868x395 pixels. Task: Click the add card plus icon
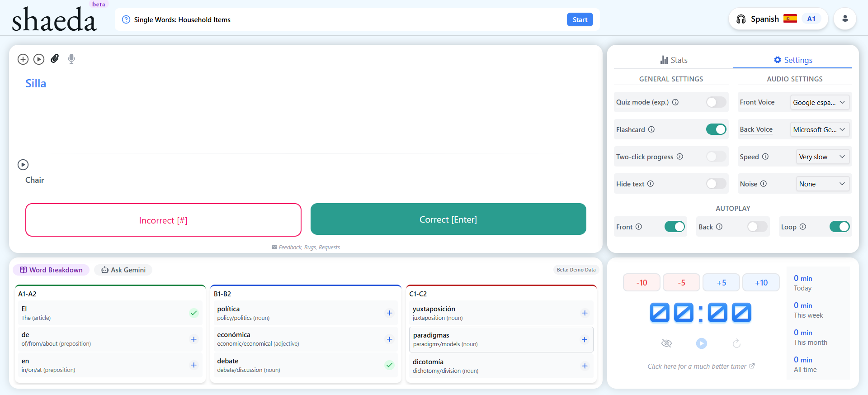(x=23, y=59)
